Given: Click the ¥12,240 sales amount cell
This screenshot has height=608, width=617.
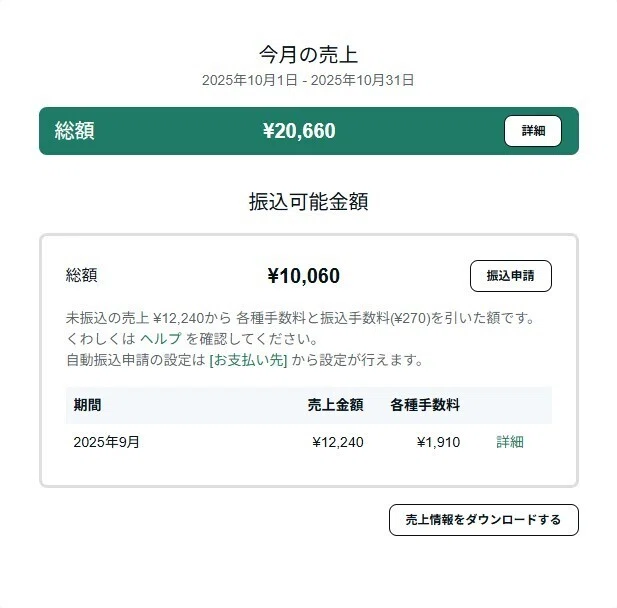Looking at the screenshot, I should coord(338,442).
